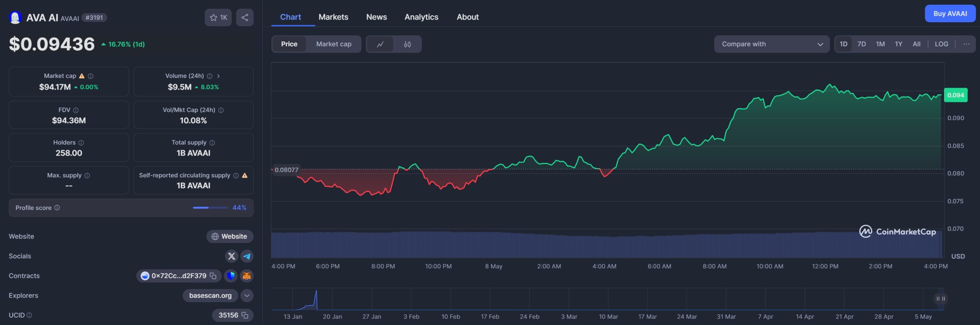Click the 0.08077 opening price marker
Screen dimensions: 980x325
(x=286, y=170)
